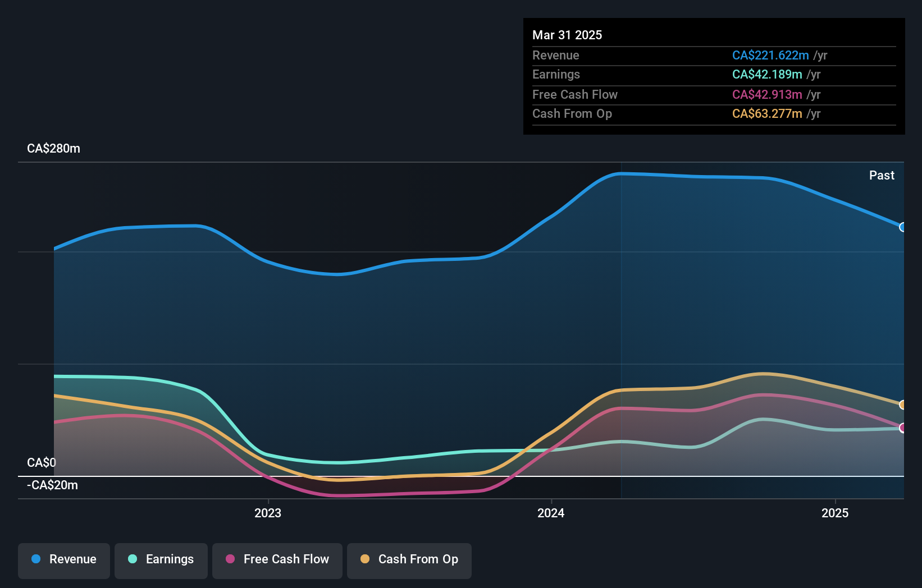
Task: Click the CA$63.277m cash from op value
Action: pos(767,113)
